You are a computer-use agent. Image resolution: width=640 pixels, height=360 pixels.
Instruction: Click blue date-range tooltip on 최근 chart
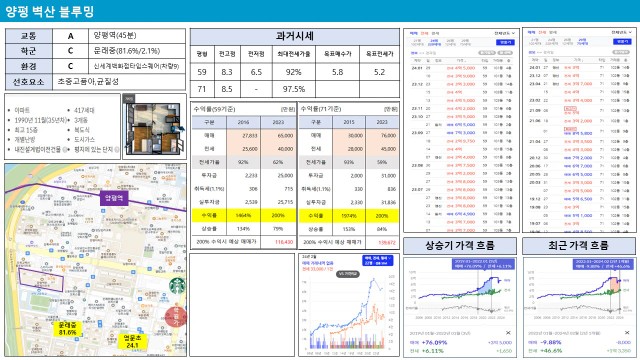tap(603, 264)
